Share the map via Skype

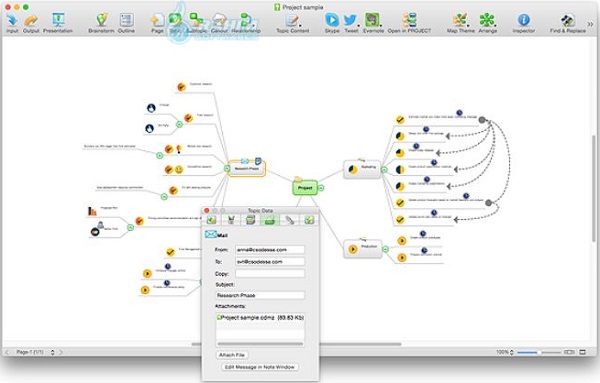coord(332,23)
